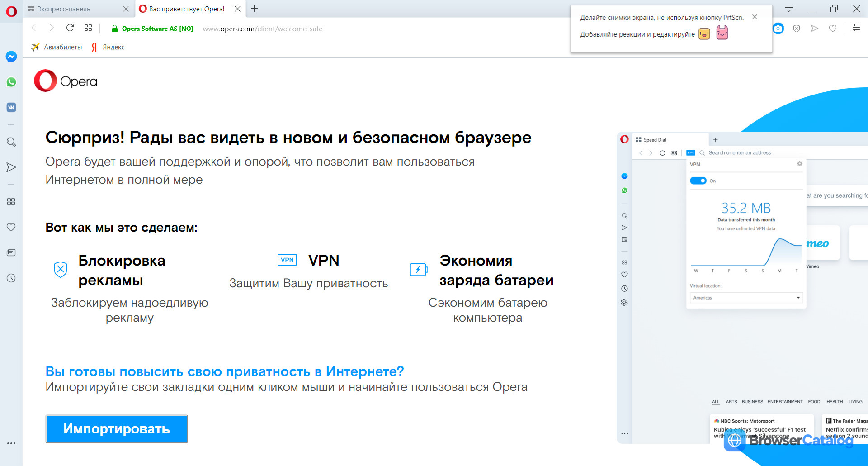Click the snapshot camera icon in toolbar
This screenshot has height=466, width=868.
pyautogui.click(x=778, y=29)
